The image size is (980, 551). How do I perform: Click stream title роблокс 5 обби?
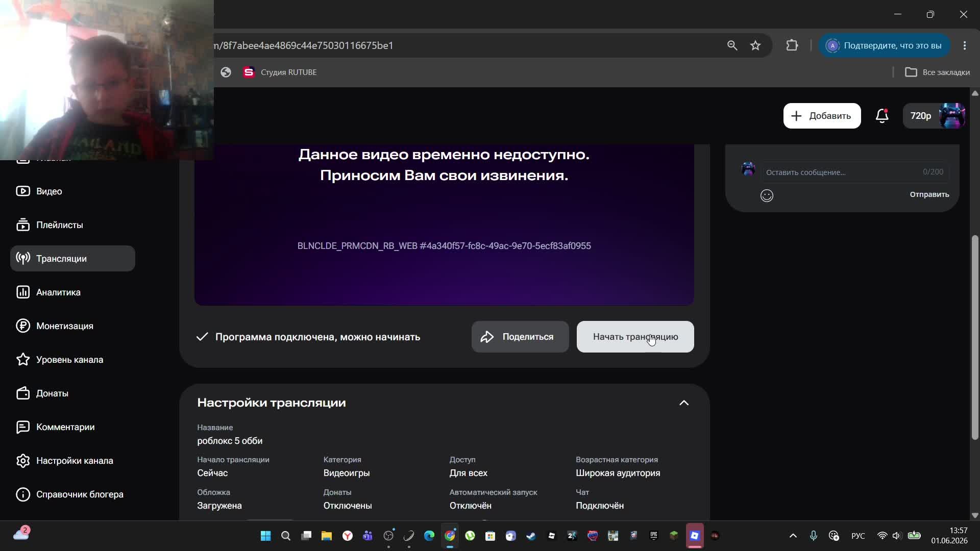click(x=230, y=441)
